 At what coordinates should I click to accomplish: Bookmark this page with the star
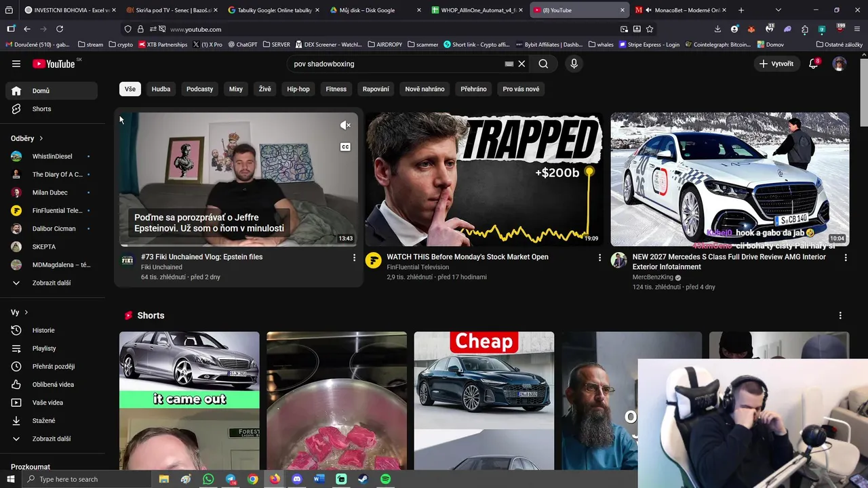(x=650, y=29)
